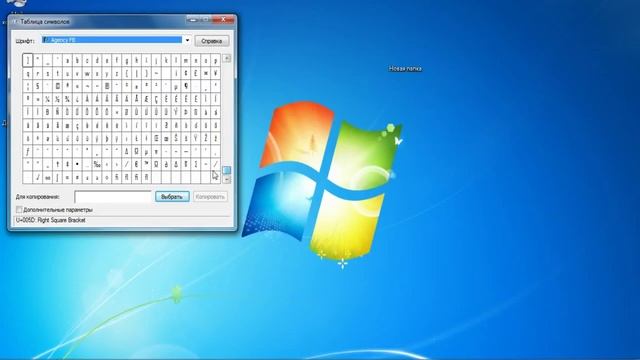Image resolution: width=640 pixels, height=360 pixels.
Task: Select the yen ¥ character cell
Action: pyautogui.click(x=215, y=73)
